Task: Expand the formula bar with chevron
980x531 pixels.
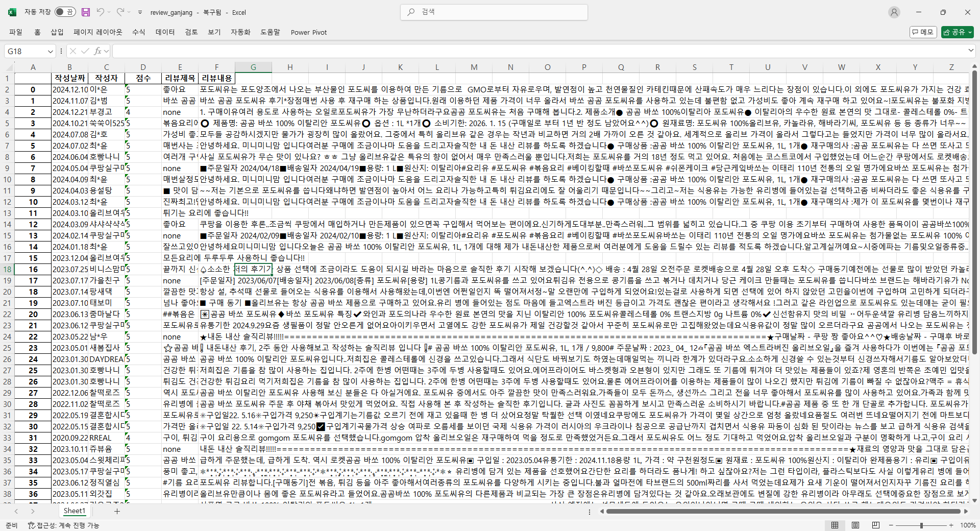Action: [x=970, y=51]
